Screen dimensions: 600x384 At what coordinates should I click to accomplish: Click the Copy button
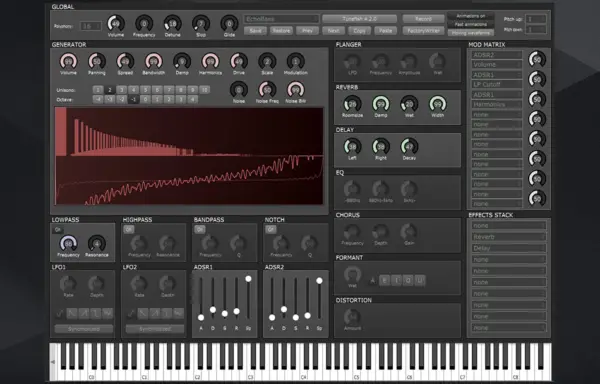359,31
